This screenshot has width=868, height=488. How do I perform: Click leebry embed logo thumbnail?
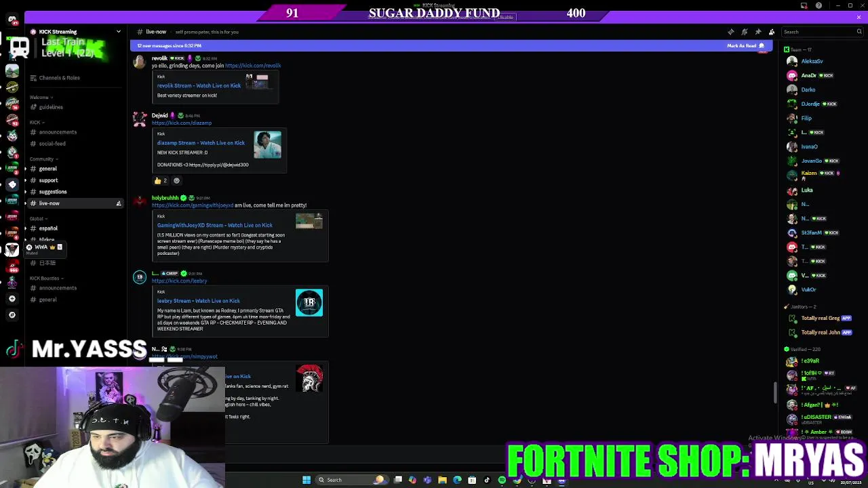(309, 302)
